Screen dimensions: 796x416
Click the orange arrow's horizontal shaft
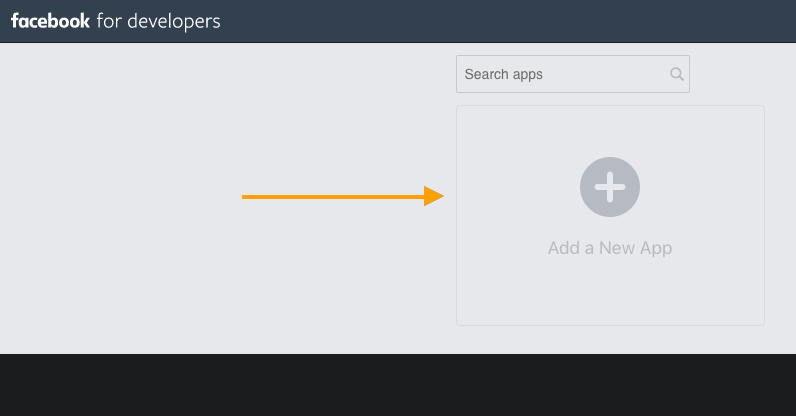pyautogui.click(x=333, y=197)
